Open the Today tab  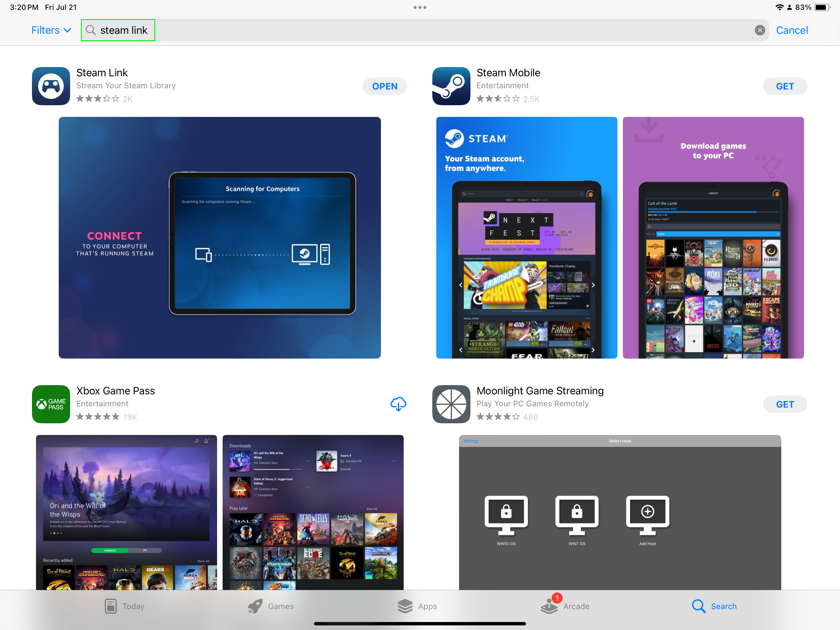(x=124, y=606)
